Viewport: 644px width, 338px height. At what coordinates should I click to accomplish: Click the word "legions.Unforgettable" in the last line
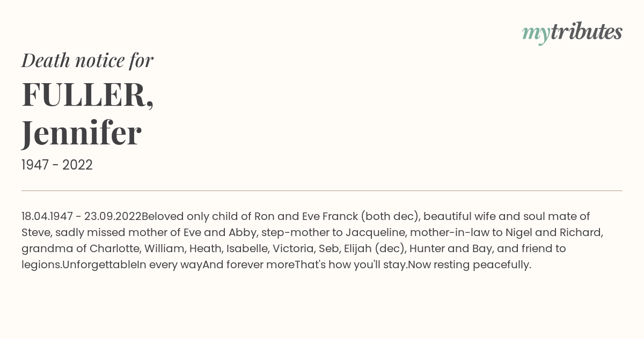click(x=79, y=264)
